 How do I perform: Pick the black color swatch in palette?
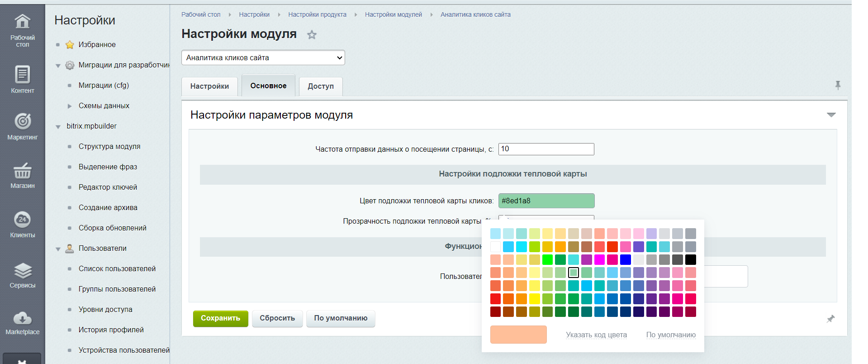690,259
